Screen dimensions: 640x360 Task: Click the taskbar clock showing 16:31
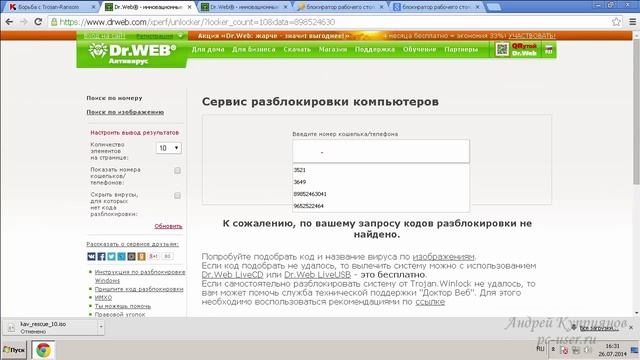pos(612,350)
